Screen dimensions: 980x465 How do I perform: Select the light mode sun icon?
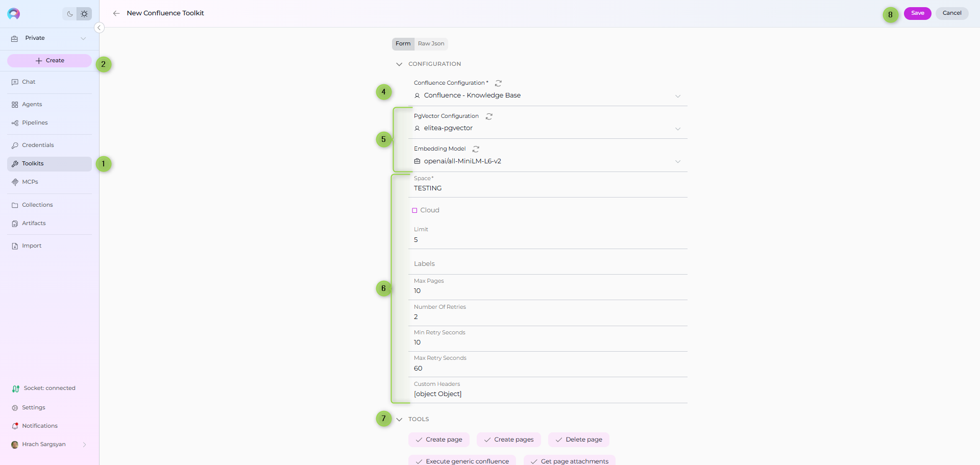click(x=84, y=14)
